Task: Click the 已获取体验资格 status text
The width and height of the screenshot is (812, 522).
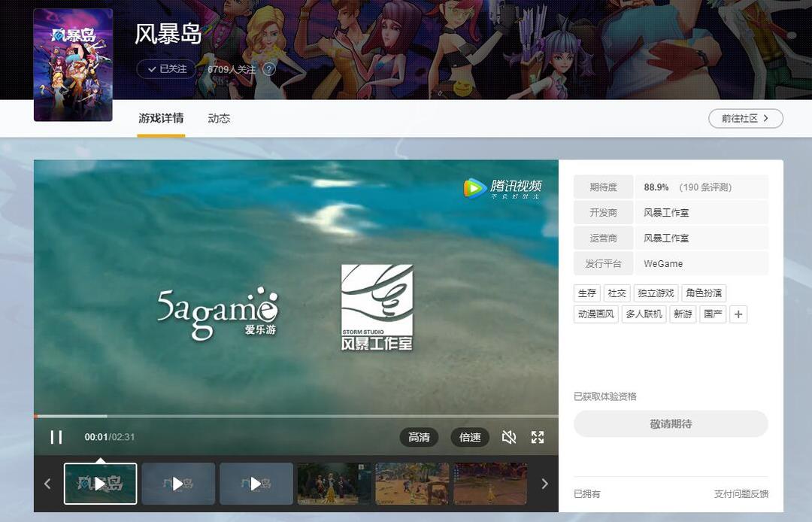Action: pyautogui.click(x=604, y=396)
